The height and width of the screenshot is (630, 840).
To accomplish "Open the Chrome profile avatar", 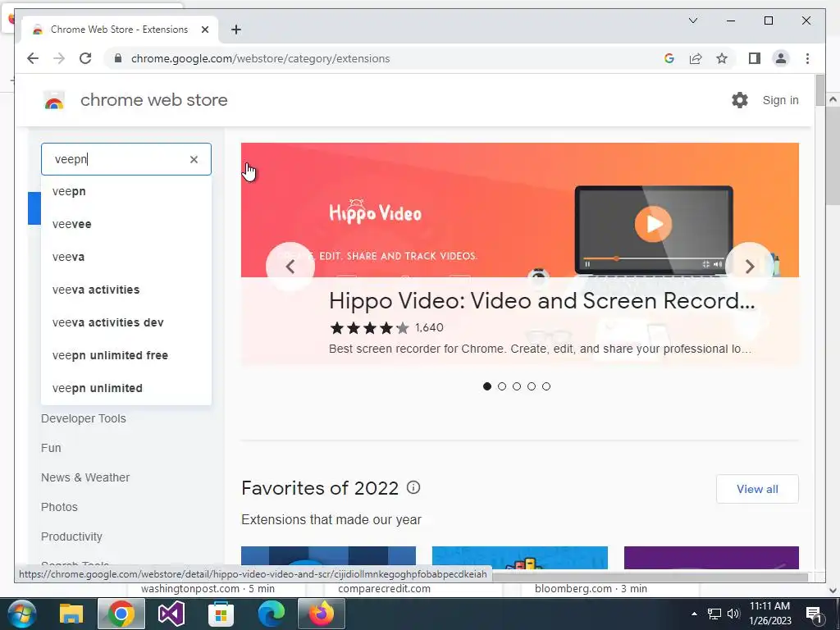I will [x=781, y=58].
